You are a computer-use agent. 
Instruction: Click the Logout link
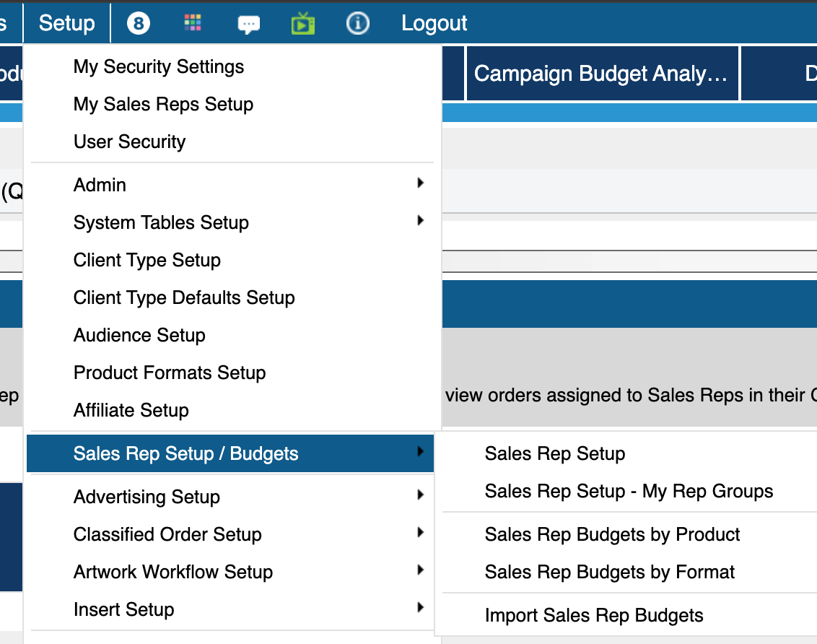pos(434,24)
